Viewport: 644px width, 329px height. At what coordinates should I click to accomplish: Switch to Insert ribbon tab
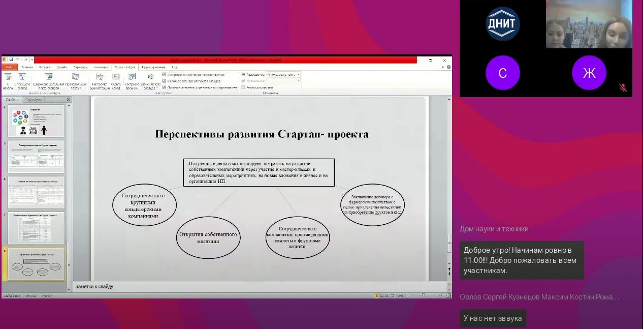click(45, 67)
